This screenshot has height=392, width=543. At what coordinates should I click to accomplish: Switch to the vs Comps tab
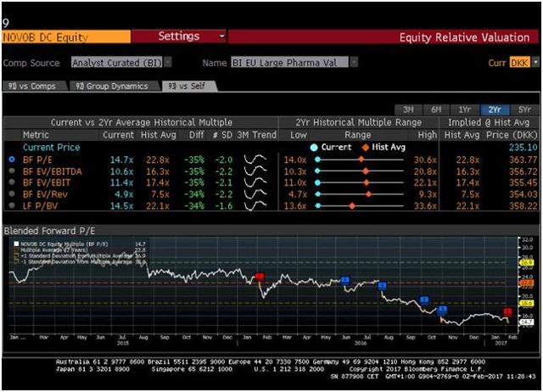coord(34,86)
